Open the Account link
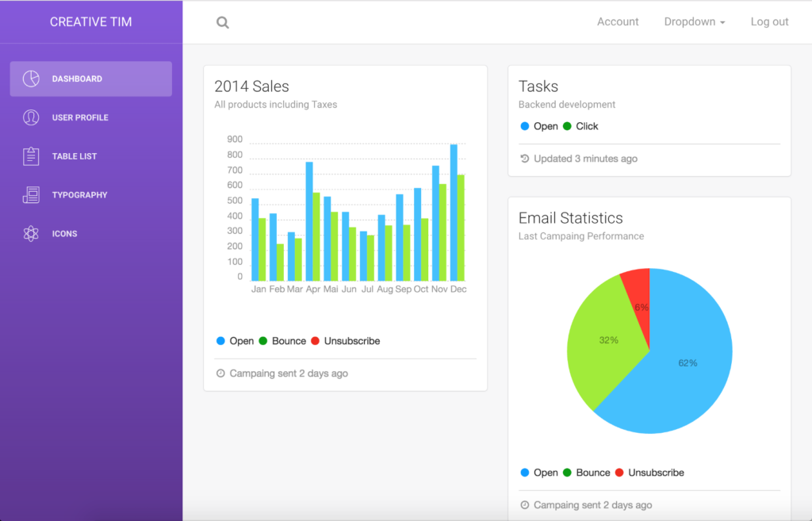This screenshot has width=812, height=521. [x=618, y=22]
